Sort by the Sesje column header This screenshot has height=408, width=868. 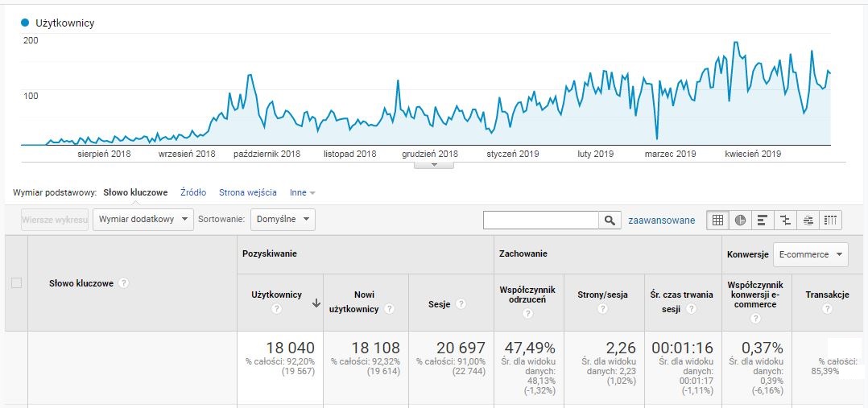[440, 304]
